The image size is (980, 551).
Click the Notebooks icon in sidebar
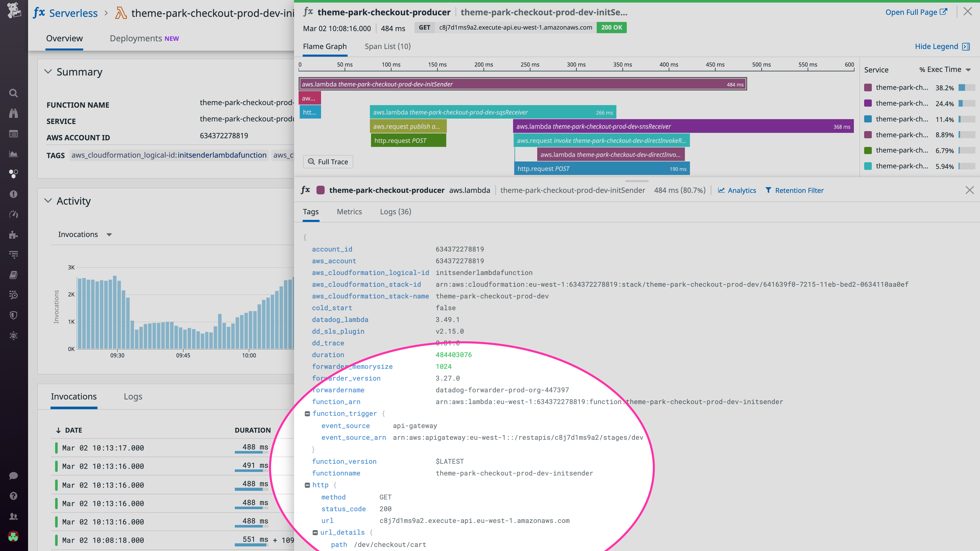coord(13,274)
